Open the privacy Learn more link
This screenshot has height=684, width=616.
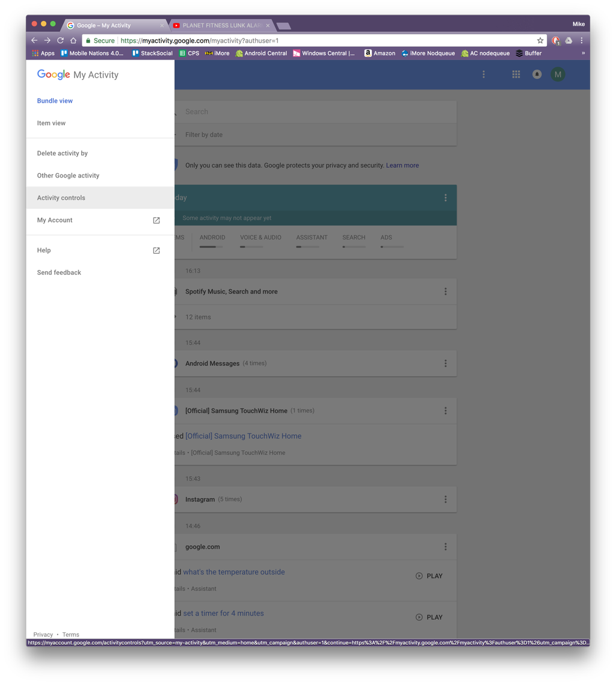402,165
